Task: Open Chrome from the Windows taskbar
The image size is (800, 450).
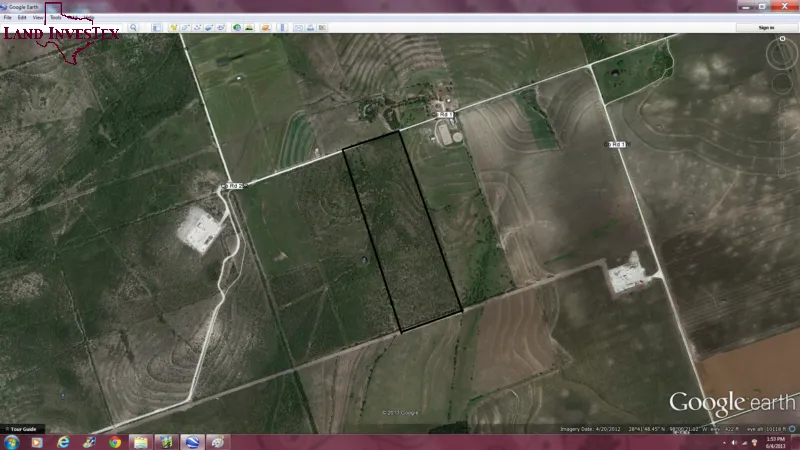Action: (x=115, y=442)
